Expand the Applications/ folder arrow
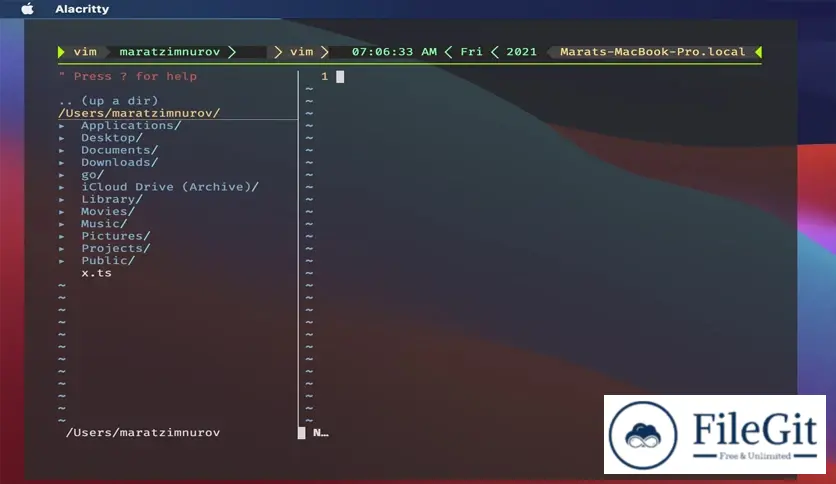 62,126
